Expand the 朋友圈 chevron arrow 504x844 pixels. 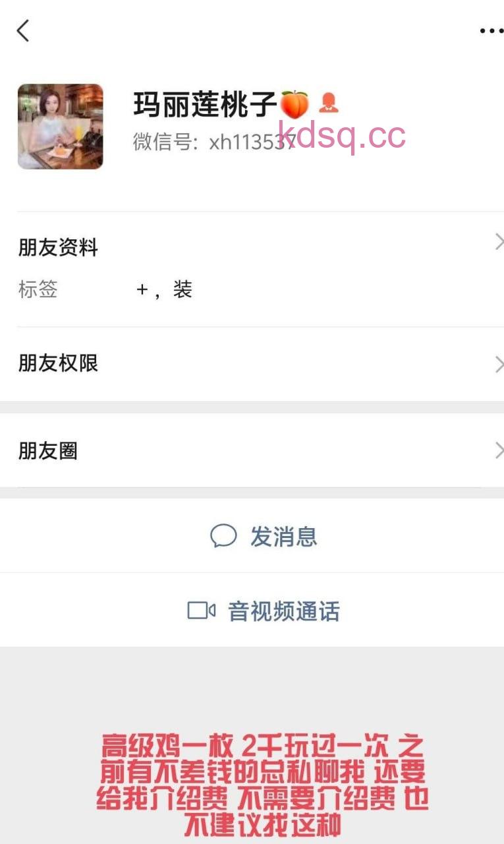point(499,451)
